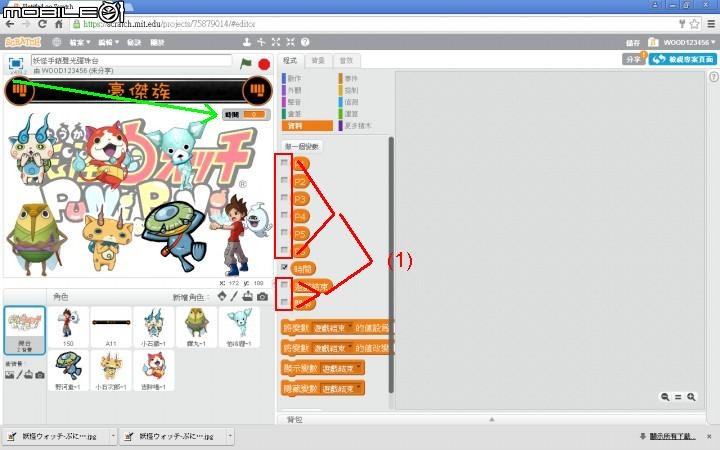Viewport: 720px width, 450px height.
Task: Select the 資料 (Data) block category
Action: [307, 126]
